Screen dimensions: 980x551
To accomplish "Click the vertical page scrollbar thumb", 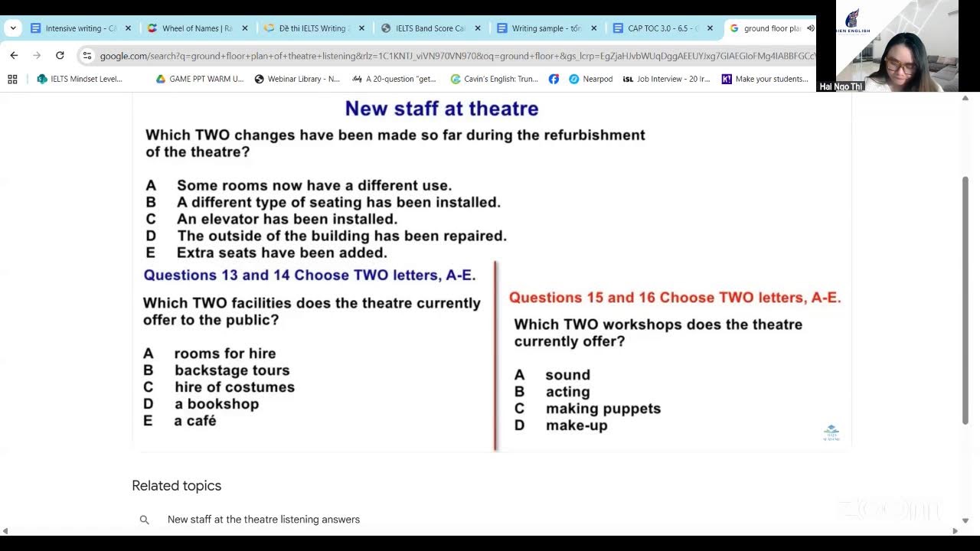I will pyautogui.click(x=965, y=300).
